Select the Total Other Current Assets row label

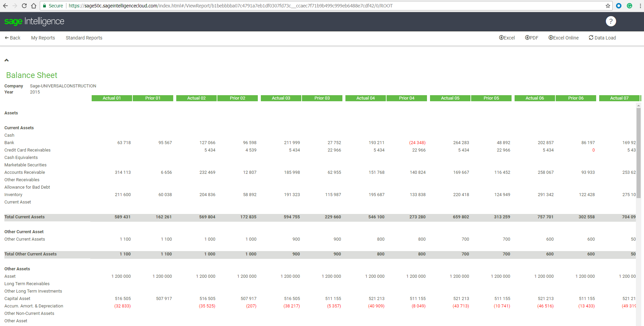[x=30, y=254]
